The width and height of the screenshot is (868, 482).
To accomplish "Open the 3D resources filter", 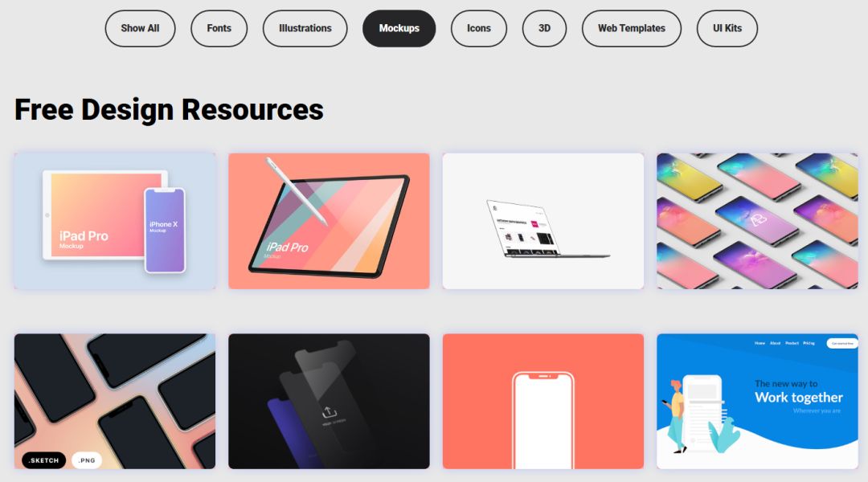I will coord(544,28).
